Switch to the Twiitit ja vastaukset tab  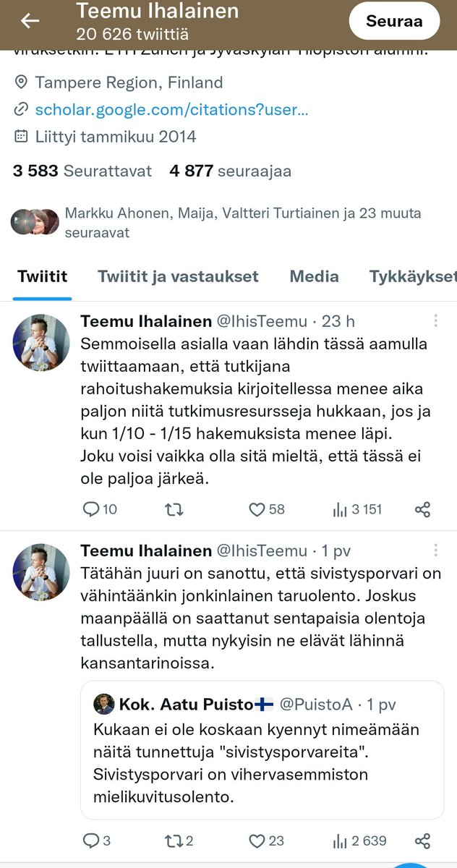[x=178, y=276]
